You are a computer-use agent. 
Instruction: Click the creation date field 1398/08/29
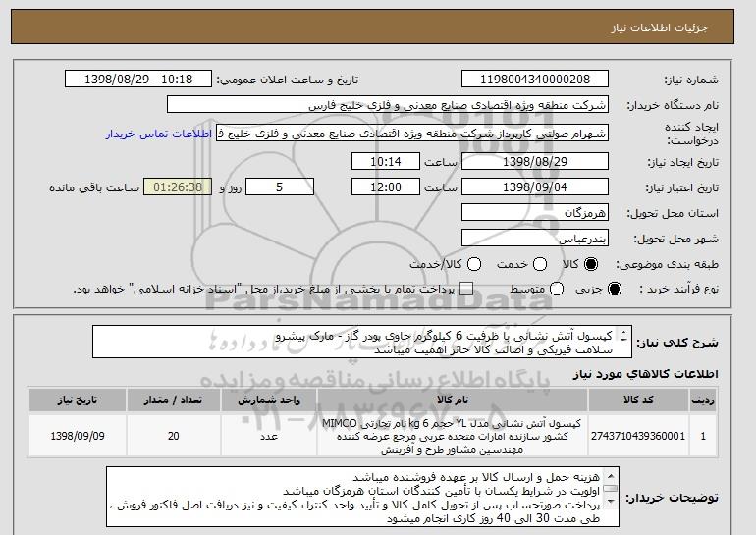coord(535,161)
